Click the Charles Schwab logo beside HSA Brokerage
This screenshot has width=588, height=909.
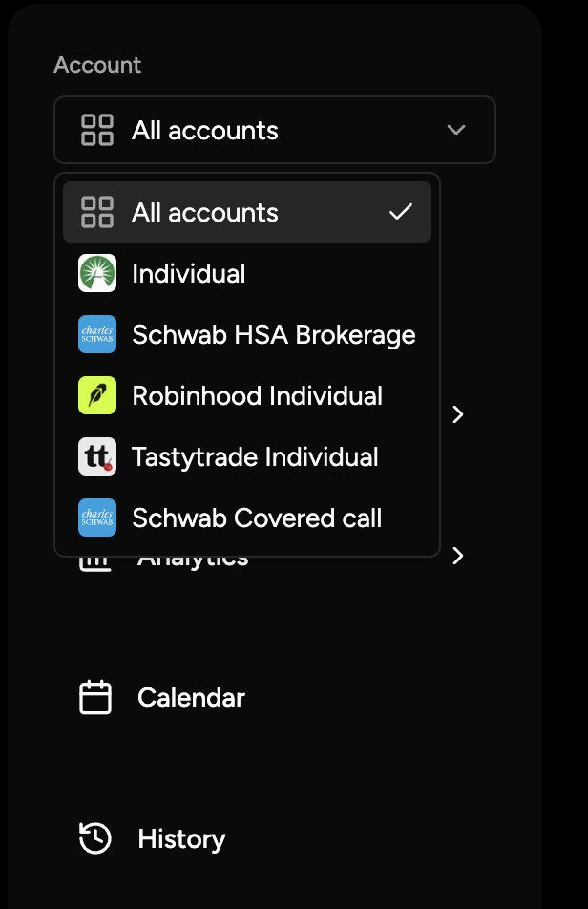click(97, 334)
